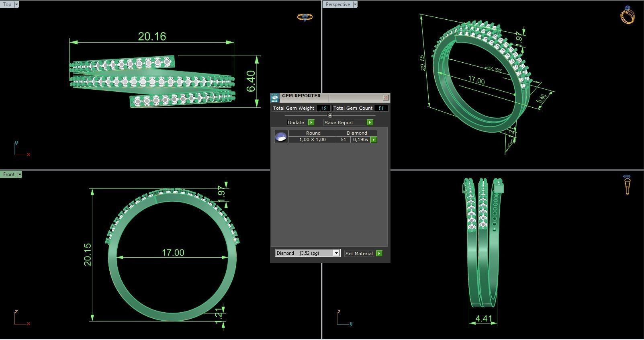Click the Total Gem Count value field

(x=381, y=108)
